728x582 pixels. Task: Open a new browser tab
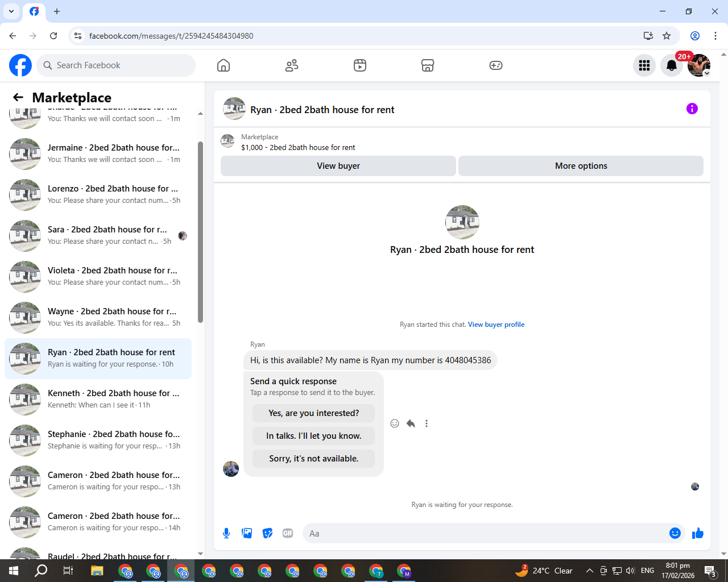57,11
